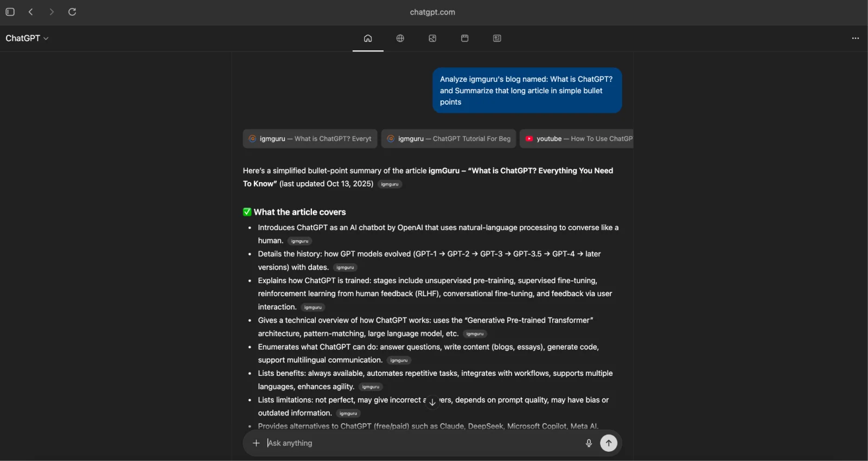The width and height of the screenshot is (868, 461).
Task: Open the YouTube 'How To Use ChatGP' source
Action: click(x=577, y=139)
